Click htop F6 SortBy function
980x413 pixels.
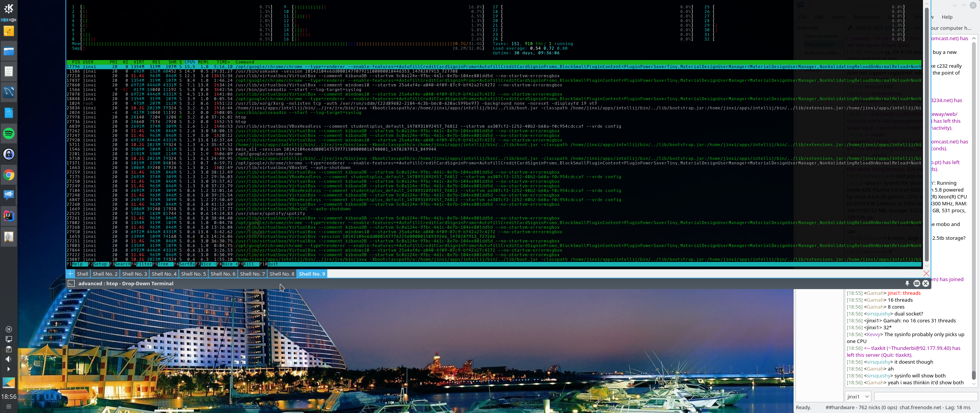[x=185, y=264]
